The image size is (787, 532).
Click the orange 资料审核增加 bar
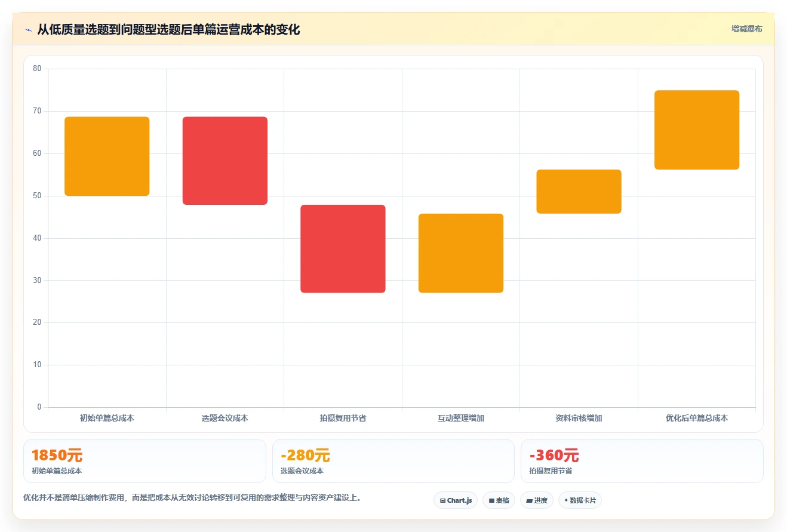tap(579, 192)
